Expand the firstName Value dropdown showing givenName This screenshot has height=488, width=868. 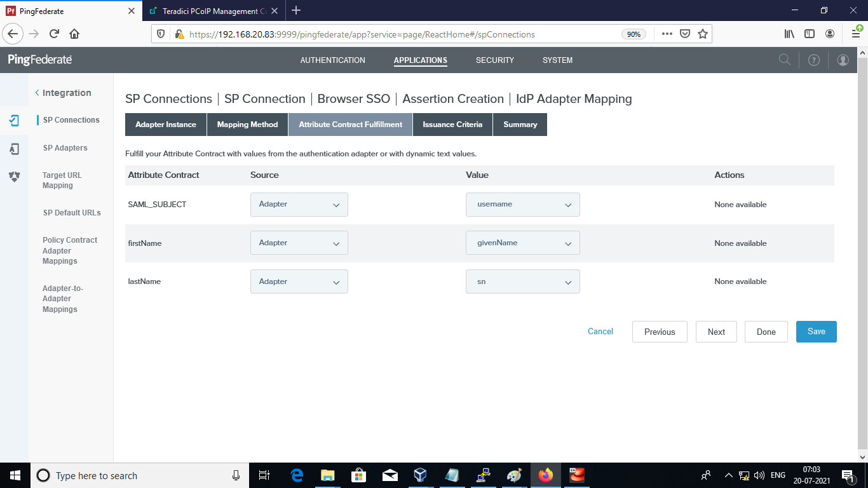click(x=523, y=243)
